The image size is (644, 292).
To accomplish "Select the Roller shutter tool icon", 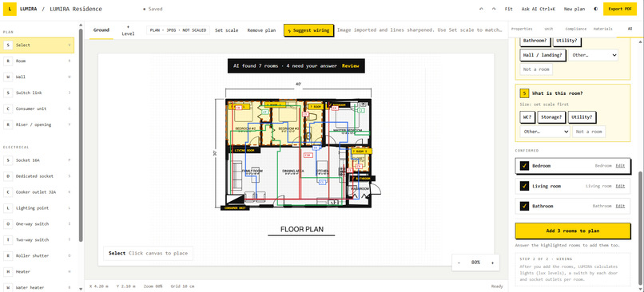I will coord(8,256).
